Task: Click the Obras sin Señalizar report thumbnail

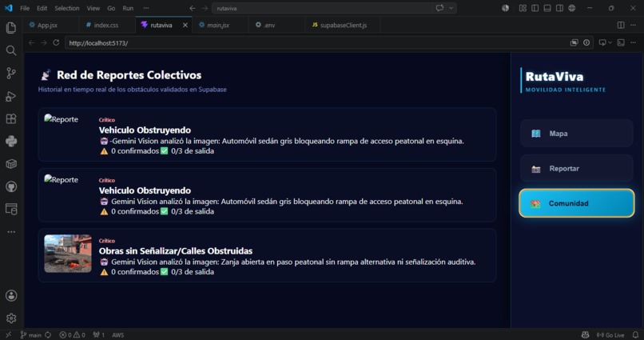Action: point(68,254)
